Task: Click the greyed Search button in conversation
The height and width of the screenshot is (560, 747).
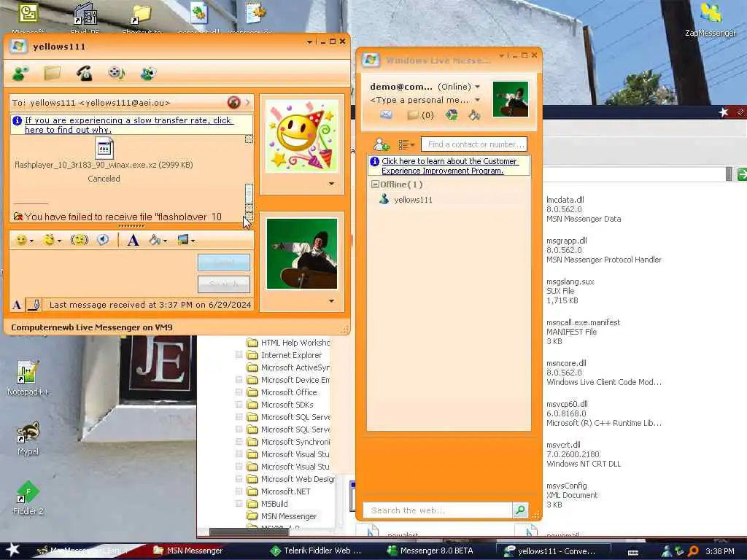Action: 224,284
